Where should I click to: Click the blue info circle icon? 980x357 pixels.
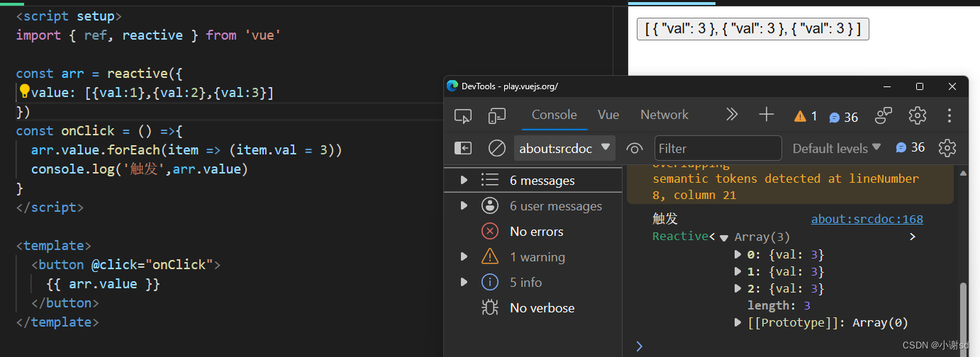pos(490,283)
